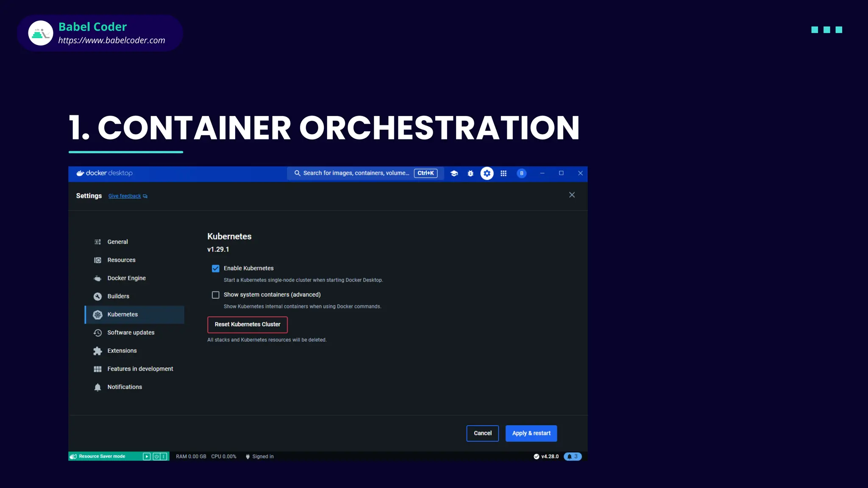This screenshot has width=868, height=488.
Task: Open Docker Engine settings
Action: [135, 278]
